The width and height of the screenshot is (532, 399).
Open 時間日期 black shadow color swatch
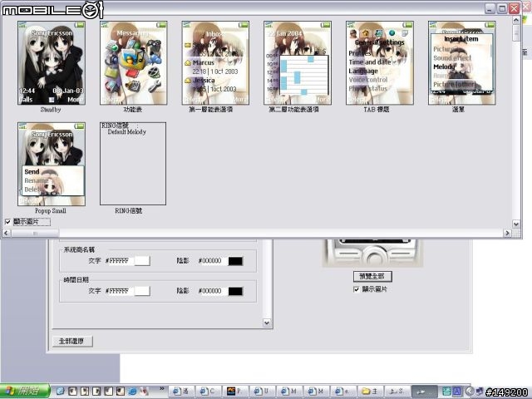point(235,291)
